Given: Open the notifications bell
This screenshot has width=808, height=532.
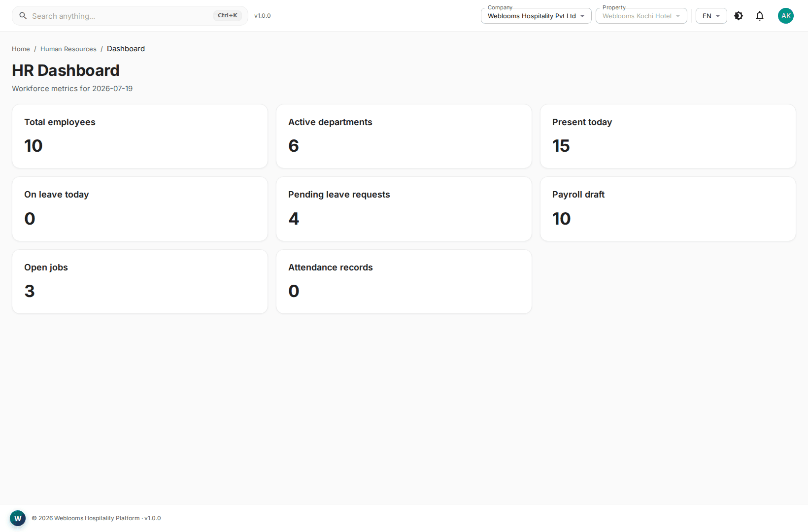Looking at the screenshot, I should (760, 16).
